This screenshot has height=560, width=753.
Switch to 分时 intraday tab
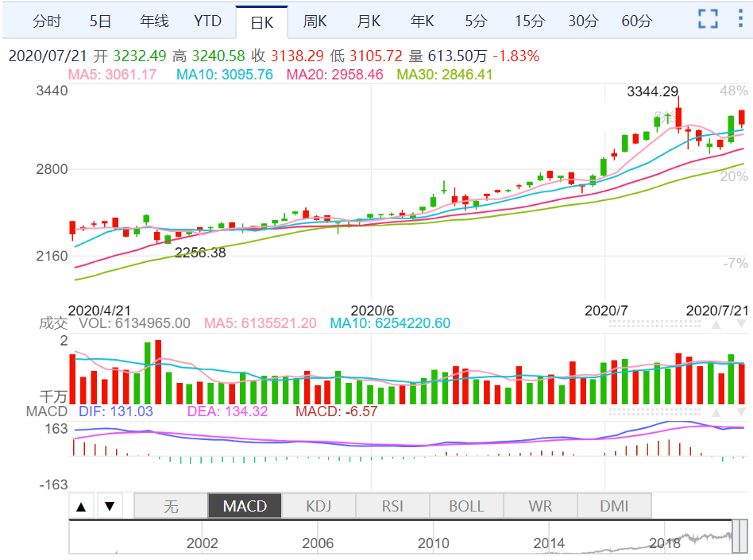47,21
